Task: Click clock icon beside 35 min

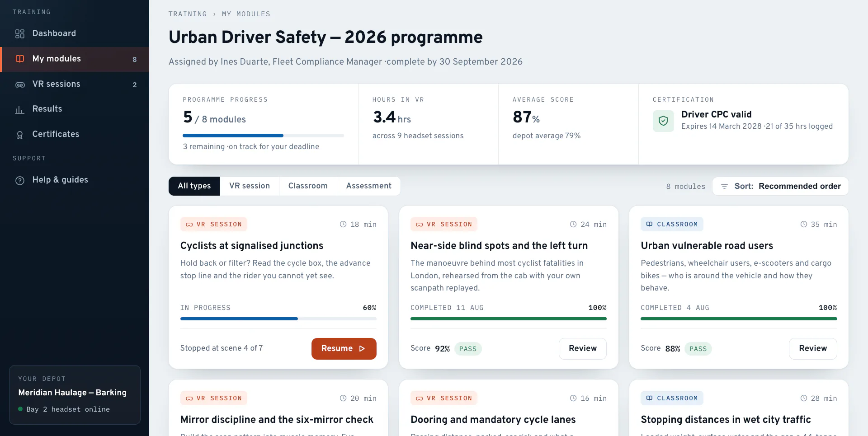Action: tap(804, 224)
